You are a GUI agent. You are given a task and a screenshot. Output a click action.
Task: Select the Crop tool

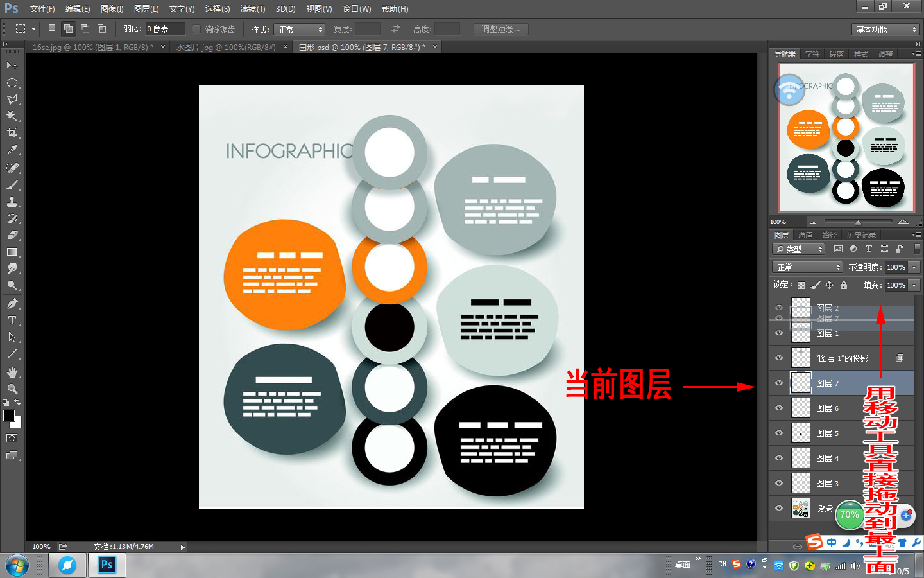(12, 133)
